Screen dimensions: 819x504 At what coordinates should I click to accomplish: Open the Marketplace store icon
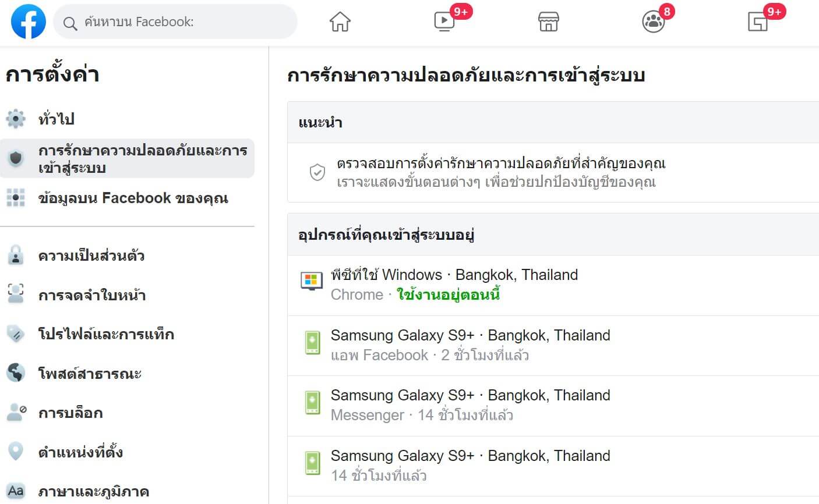click(x=549, y=22)
